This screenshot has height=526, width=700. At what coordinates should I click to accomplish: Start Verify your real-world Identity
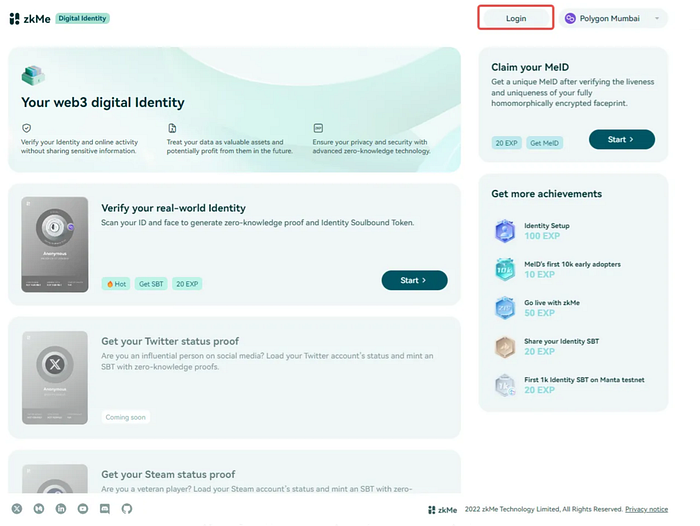coord(414,280)
